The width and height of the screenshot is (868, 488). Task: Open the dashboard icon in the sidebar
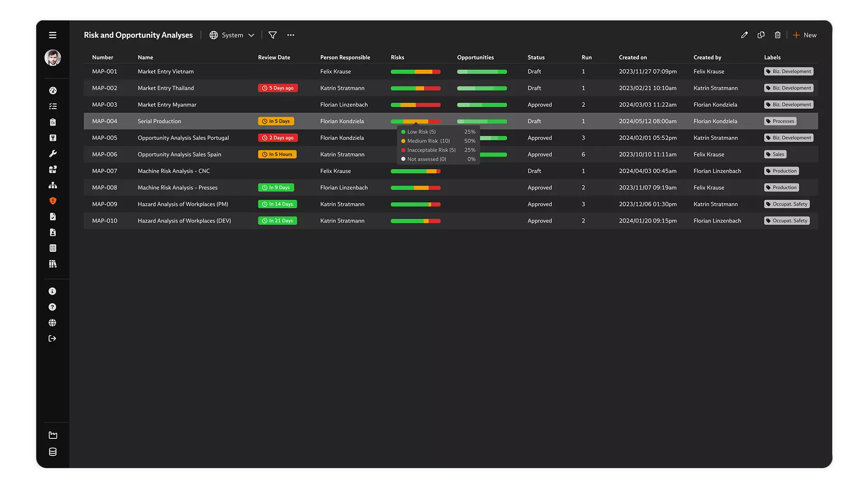tap(53, 90)
